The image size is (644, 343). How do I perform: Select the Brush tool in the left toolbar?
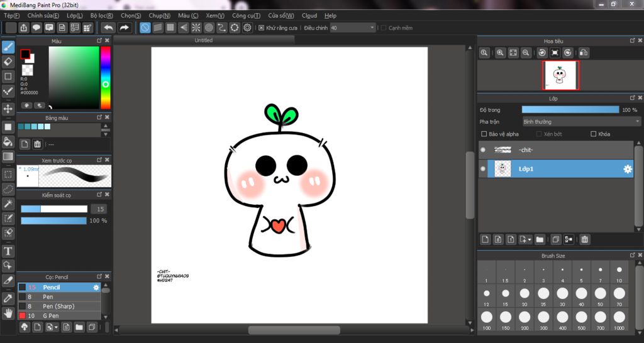[8, 47]
